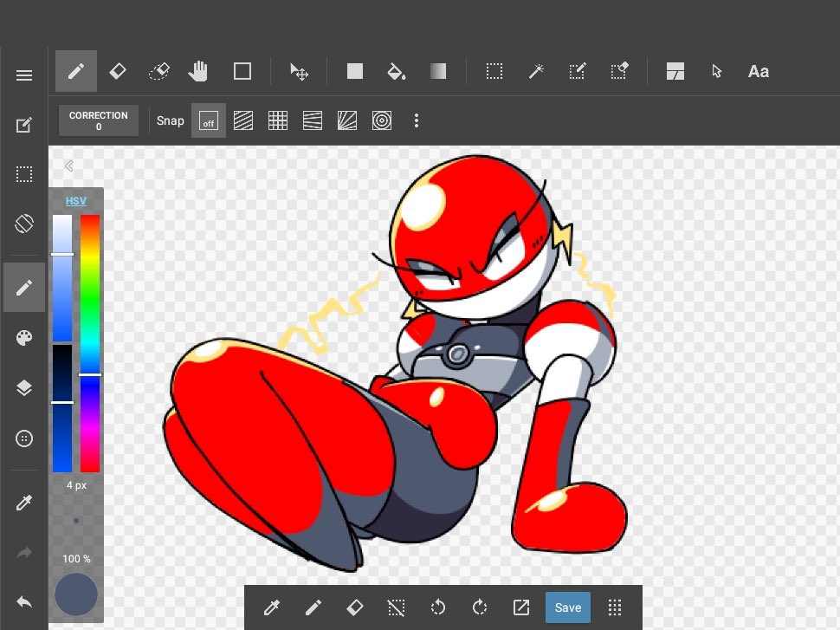
Task: Select the Eraser tool in top toolbar
Action: click(x=118, y=71)
